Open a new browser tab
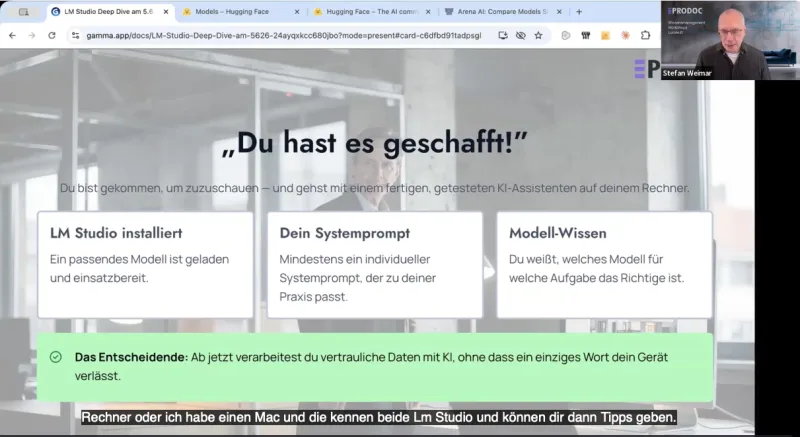This screenshot has height=437, width=800. point(579,12)
